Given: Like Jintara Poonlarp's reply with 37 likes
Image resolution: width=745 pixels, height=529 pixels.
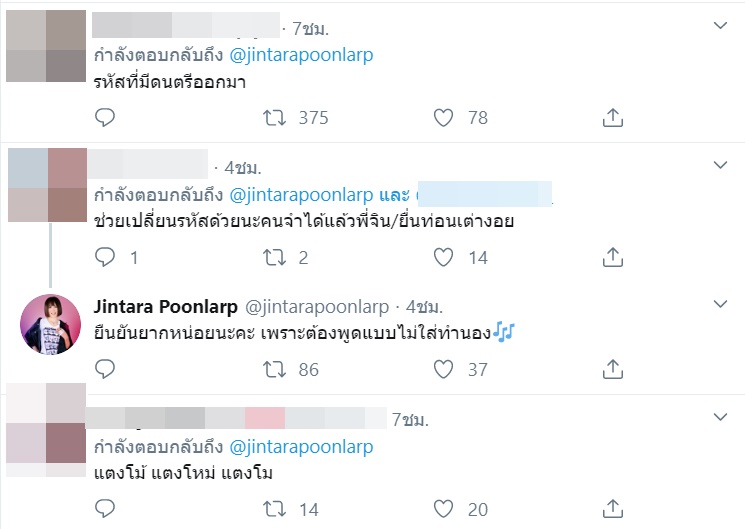Looking at the screenshot, I should (444, 370).
